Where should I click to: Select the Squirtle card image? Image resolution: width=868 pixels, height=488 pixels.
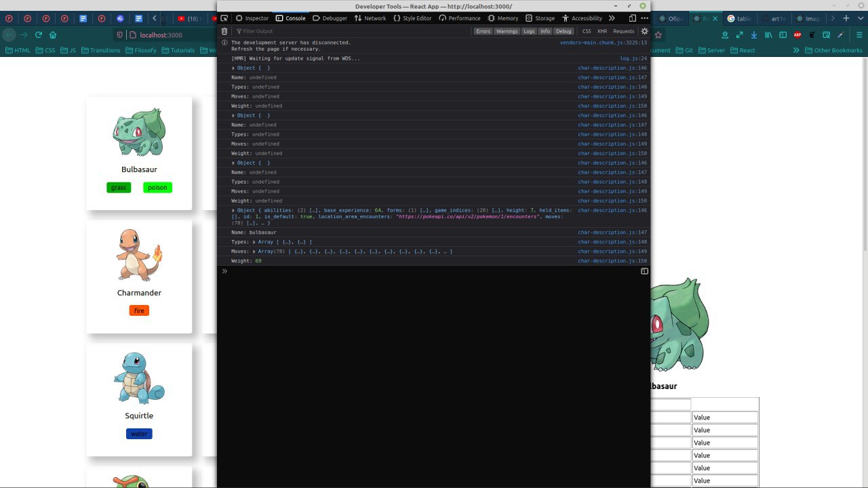pyautogui.click(x=139, y=378)
